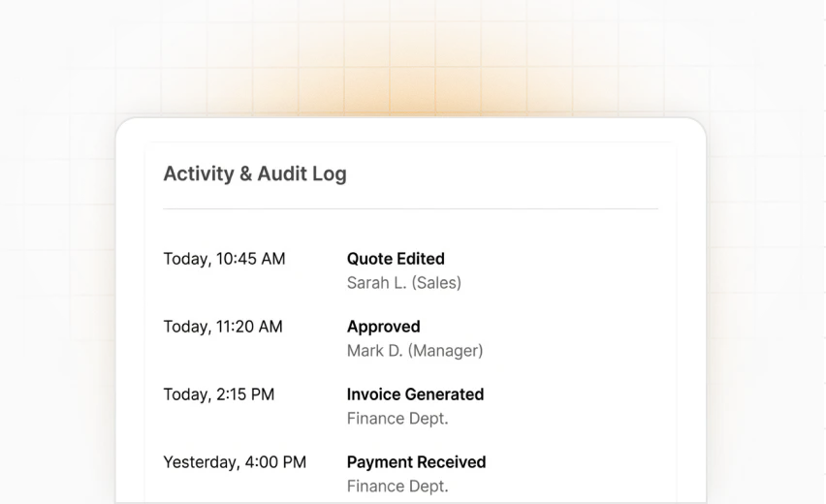Select the Today, 11:20 AM timestamp
Viewport: 826px width, 504px height.
(x=223, y=327)
